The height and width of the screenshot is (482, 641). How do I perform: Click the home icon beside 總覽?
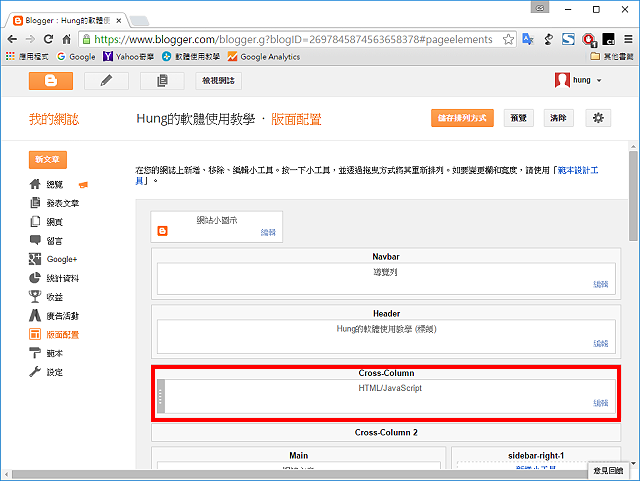tap(35, 184)
